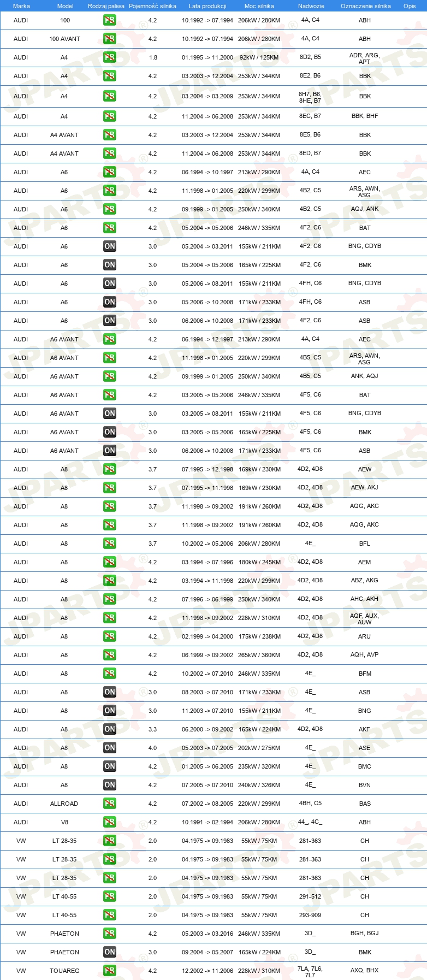The image size is (427, 980).
Task: Select the ON icon in the A6 4FH, C6 ASB row
Action: [110, 302]
